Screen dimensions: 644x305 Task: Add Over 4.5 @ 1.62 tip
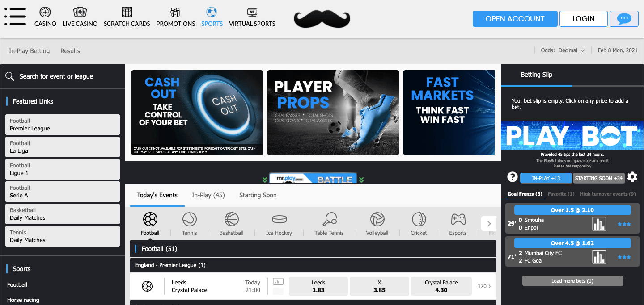[x=572, y=243]
